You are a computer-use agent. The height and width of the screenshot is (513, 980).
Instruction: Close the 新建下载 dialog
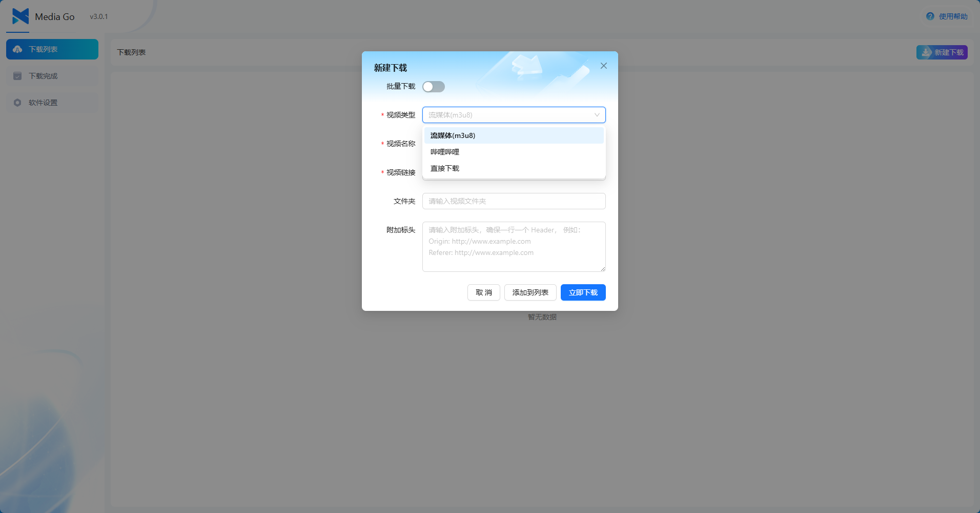tap(604, 66)
